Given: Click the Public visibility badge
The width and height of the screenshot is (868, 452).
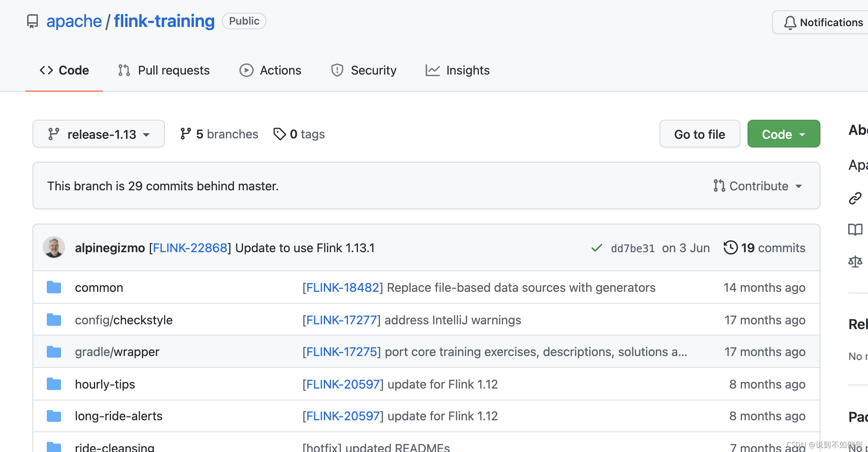Looking at the screenshot, I should 244,21.
